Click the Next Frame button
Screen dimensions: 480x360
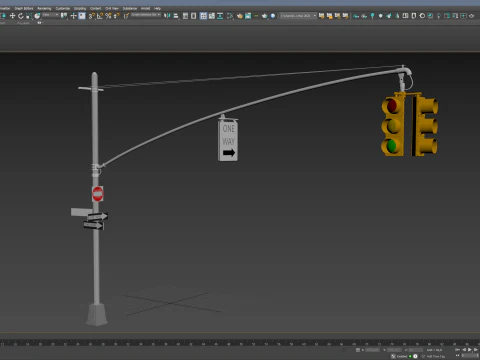[x=476, y=350]
